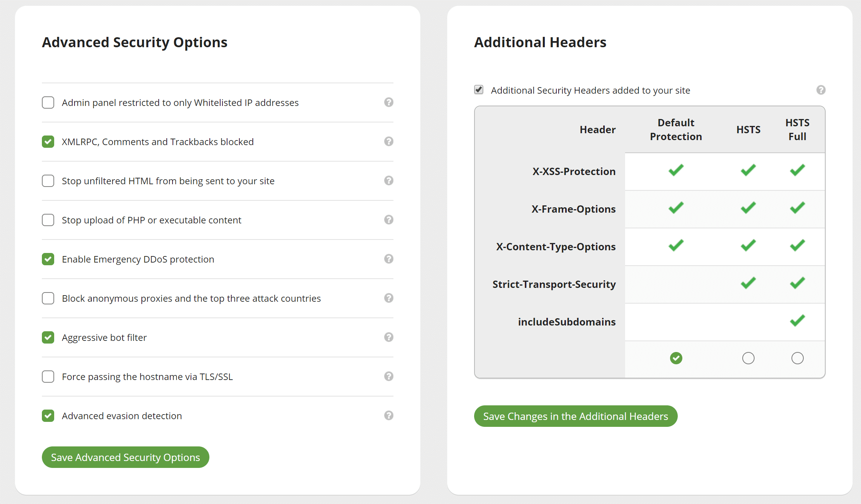Toggle Admin panel Whitelisted IP restriction

[x=47, y=102]
